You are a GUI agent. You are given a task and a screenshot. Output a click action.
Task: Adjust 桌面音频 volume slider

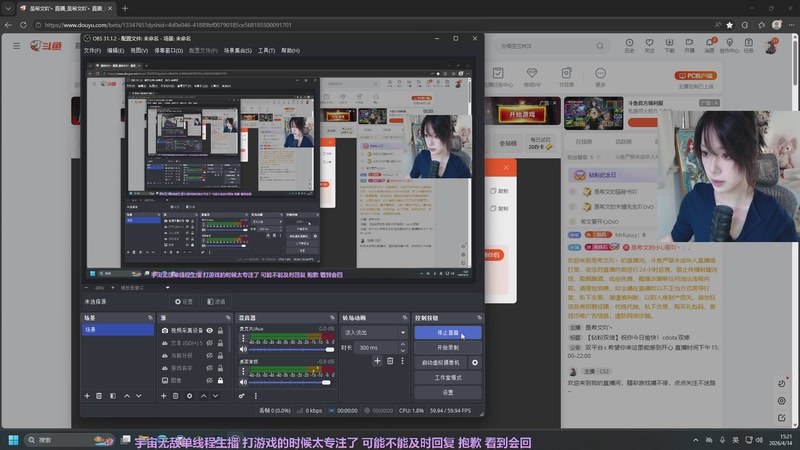click(291, 382)
